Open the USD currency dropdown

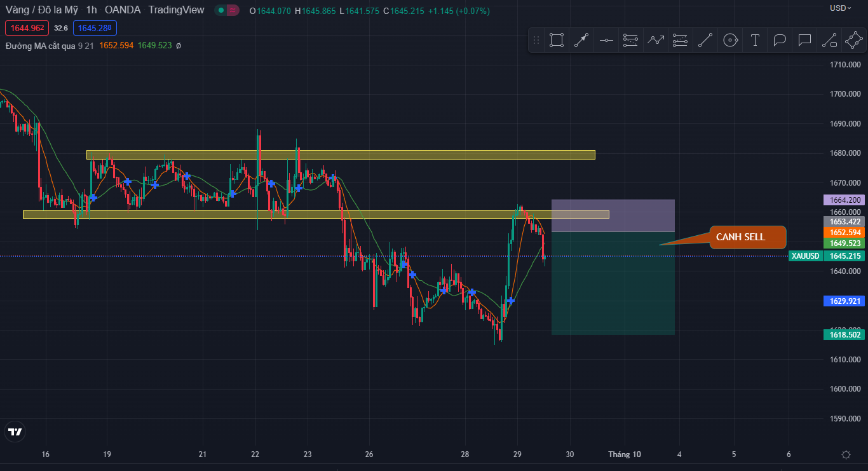840,8
